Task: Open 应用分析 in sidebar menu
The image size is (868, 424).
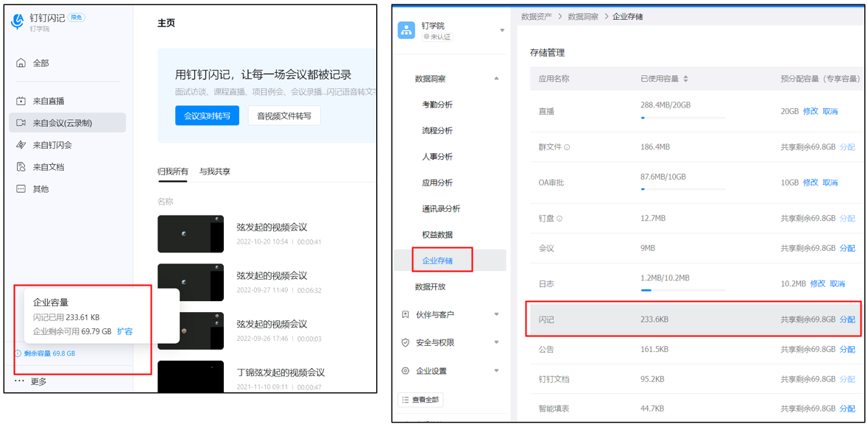Action: point(437,183)
